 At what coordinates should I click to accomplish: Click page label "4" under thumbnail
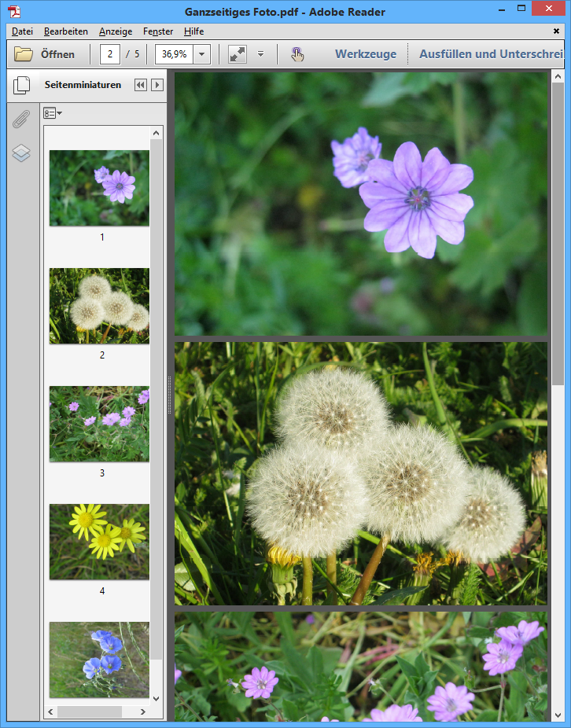pyautogui.click(x=102, y=591)
